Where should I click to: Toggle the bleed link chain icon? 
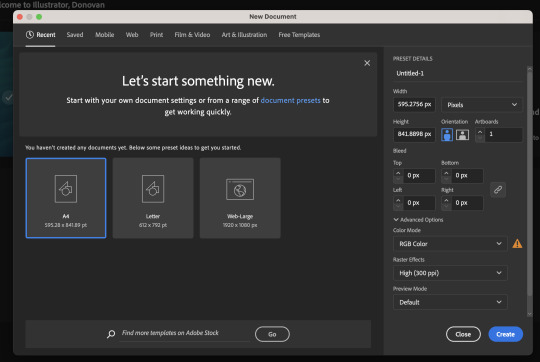[x=498, y=190]
